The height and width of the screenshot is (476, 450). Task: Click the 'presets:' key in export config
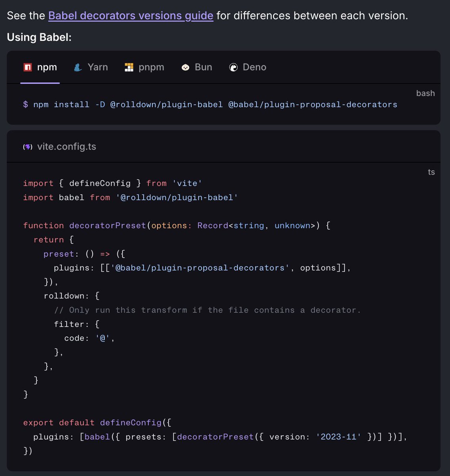pos(146,437)
